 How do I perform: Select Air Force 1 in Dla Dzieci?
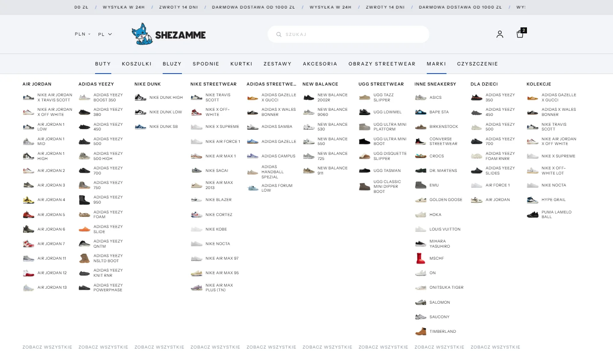[497, 185]
